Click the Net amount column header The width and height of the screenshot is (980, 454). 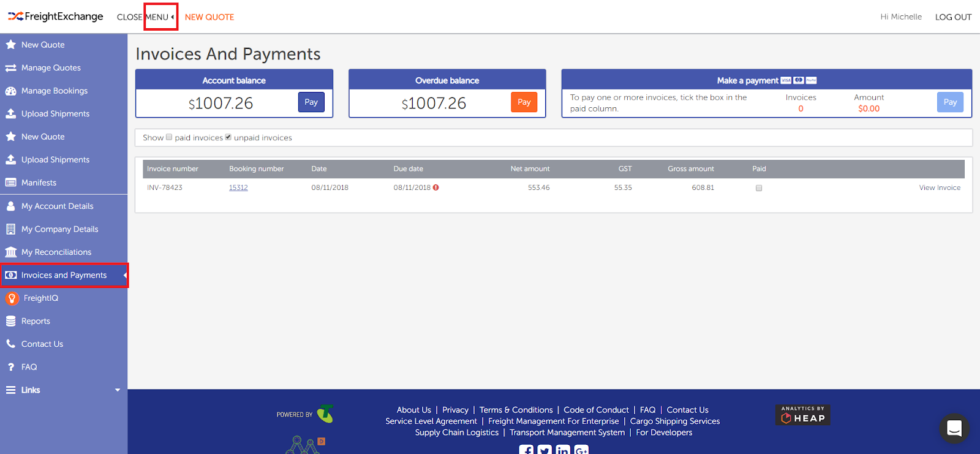tap(530, 168)
